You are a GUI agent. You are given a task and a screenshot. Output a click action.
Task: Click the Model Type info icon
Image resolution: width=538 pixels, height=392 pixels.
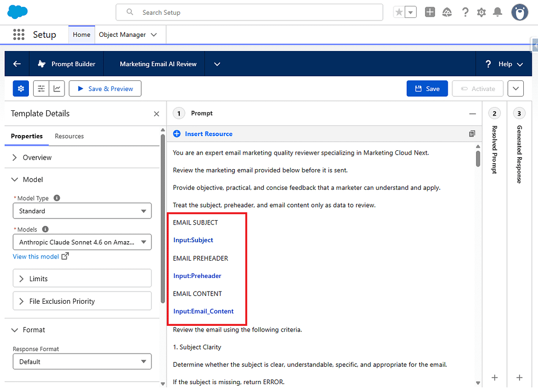57,198
